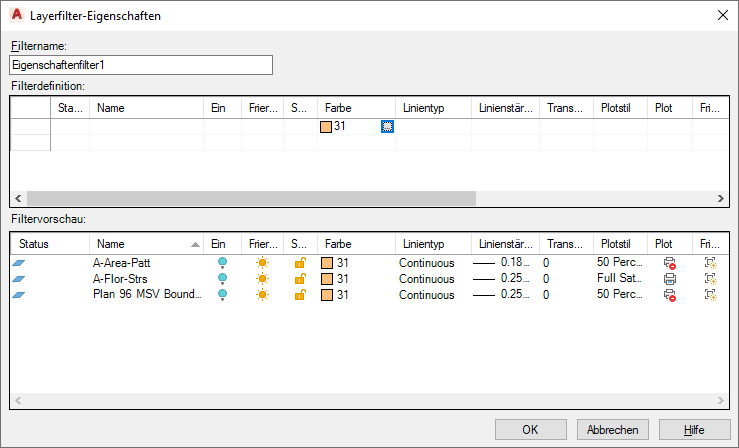The width and height of the screenshot is (739, 448).
Task: Click Linienstär... column header in preview
Action: 505,244
